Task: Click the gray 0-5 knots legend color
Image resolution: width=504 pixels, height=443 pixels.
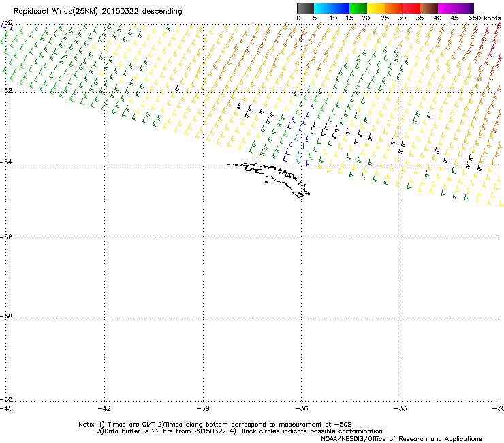Action: tap(305, 8)
